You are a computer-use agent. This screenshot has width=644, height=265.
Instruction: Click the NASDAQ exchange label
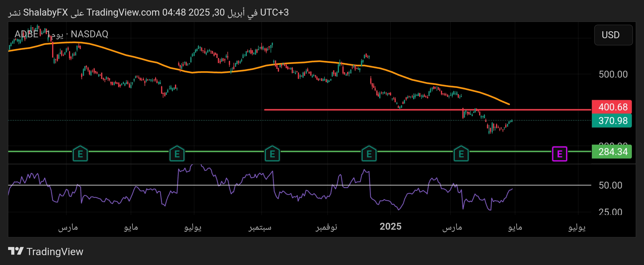tap(90, 34)
